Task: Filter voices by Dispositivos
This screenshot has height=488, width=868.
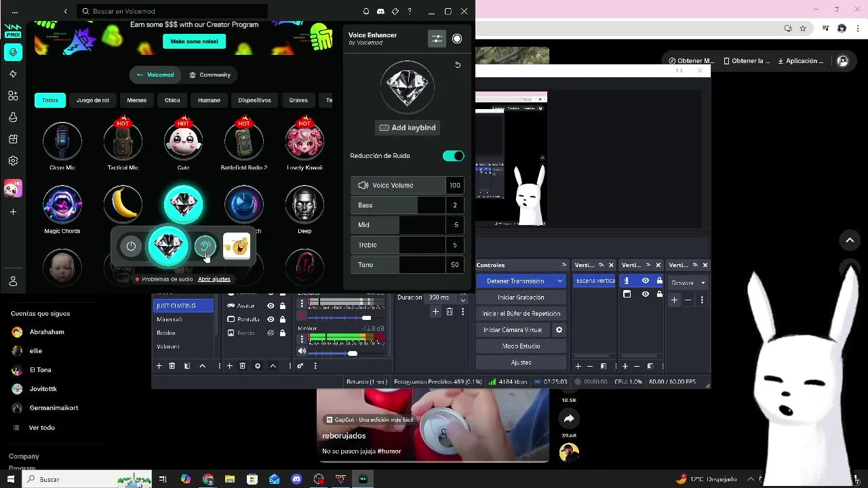Action: point(254,100)
